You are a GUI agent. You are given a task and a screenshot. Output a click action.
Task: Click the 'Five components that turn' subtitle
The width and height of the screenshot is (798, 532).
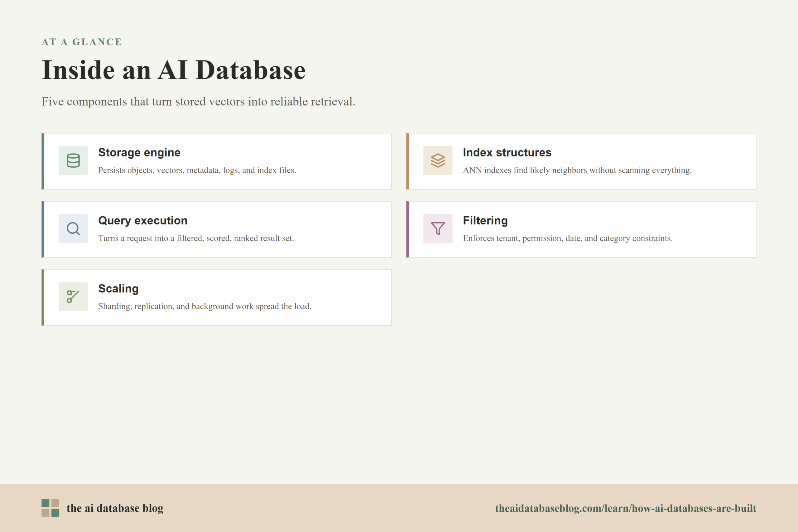pyautogui.click(x=198, y=102)
